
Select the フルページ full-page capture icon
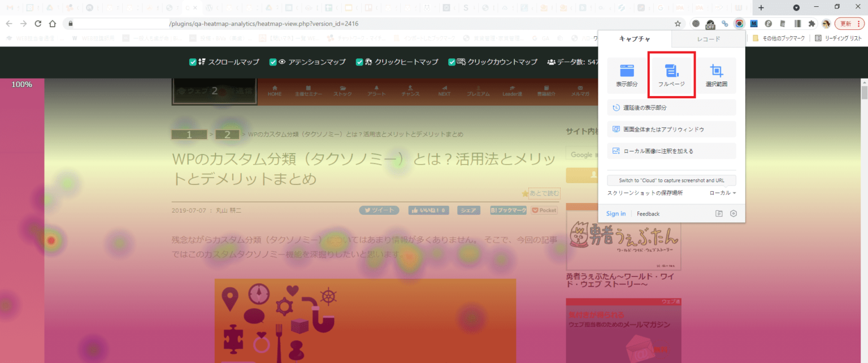[x=671, y=74]
